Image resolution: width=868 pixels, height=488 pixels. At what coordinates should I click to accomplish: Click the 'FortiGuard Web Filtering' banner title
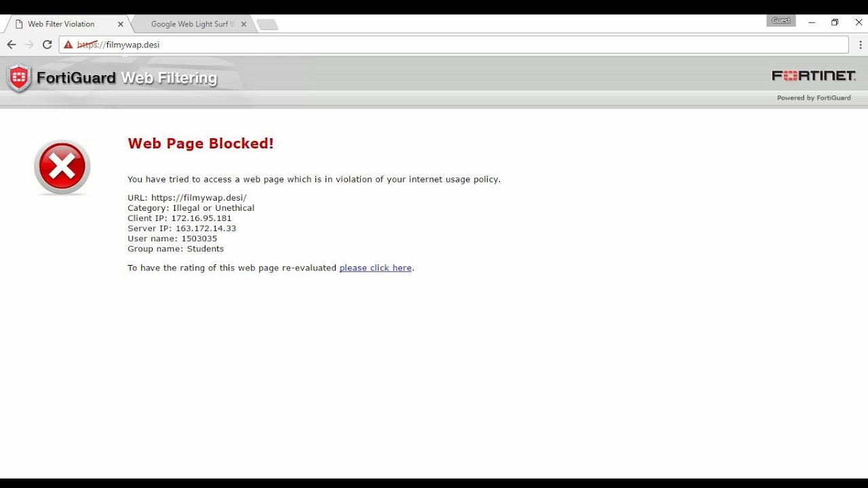click(127, 78)
